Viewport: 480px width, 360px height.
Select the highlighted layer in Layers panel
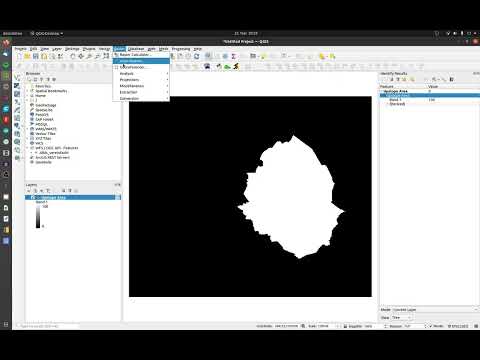(73, 198)
